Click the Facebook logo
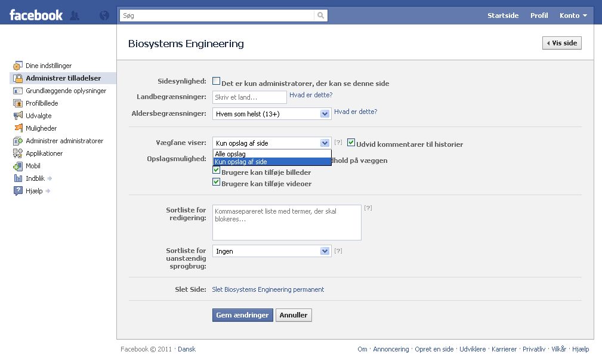Viewport: 602px width, 364px height. (36, 16)
